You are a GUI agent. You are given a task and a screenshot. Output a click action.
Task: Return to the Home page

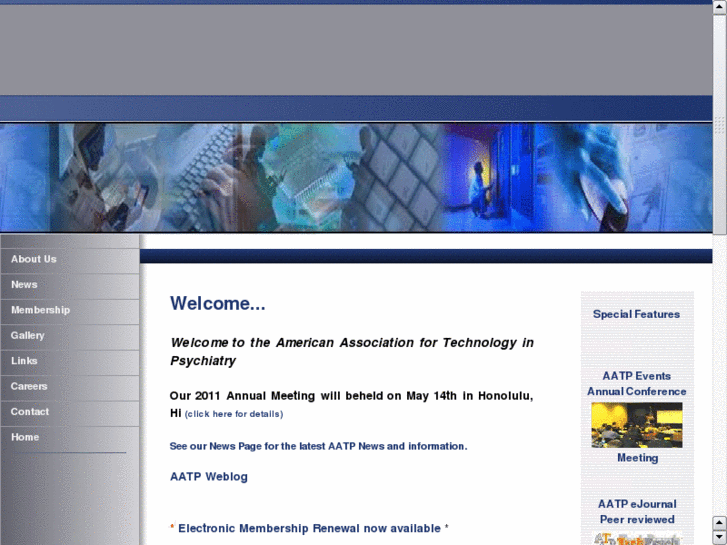tap(70, 439)
